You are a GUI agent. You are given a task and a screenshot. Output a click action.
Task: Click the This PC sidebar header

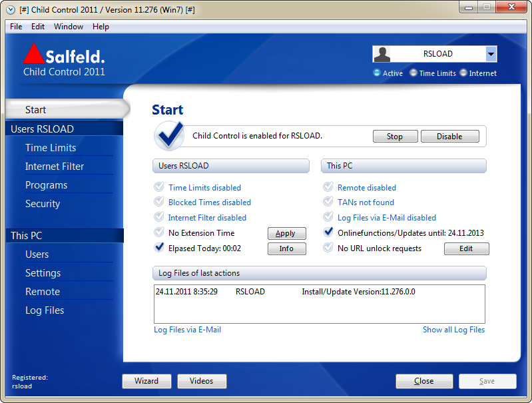click(x=65, y=236)
